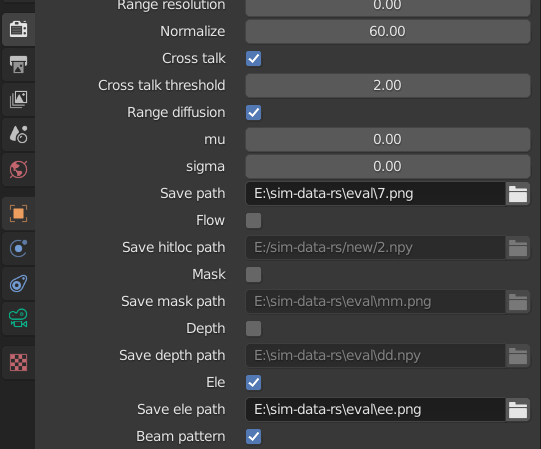Image resolution: width=541 pixels, height=449 pixels.
Task: Open the Scene properties tab
Action: point(18,135)
